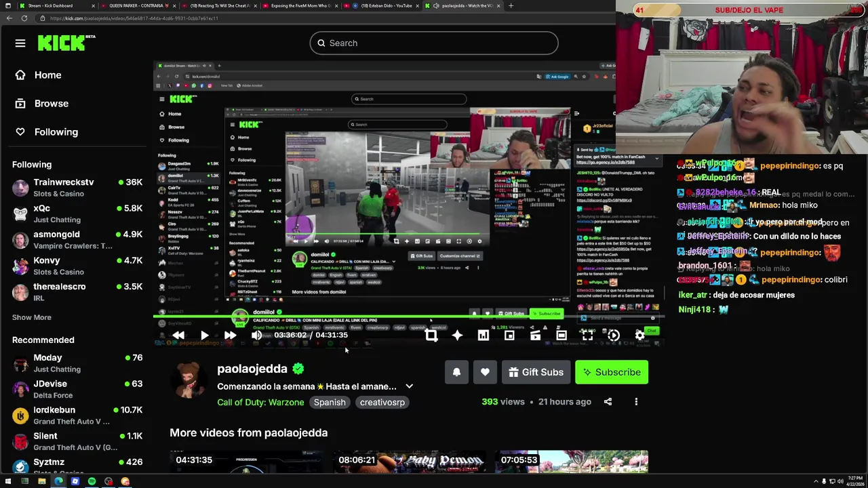The height and width of the screenshot is (488, 868).
Task: Open recommended channel Silent
Action: click(77, 441)
